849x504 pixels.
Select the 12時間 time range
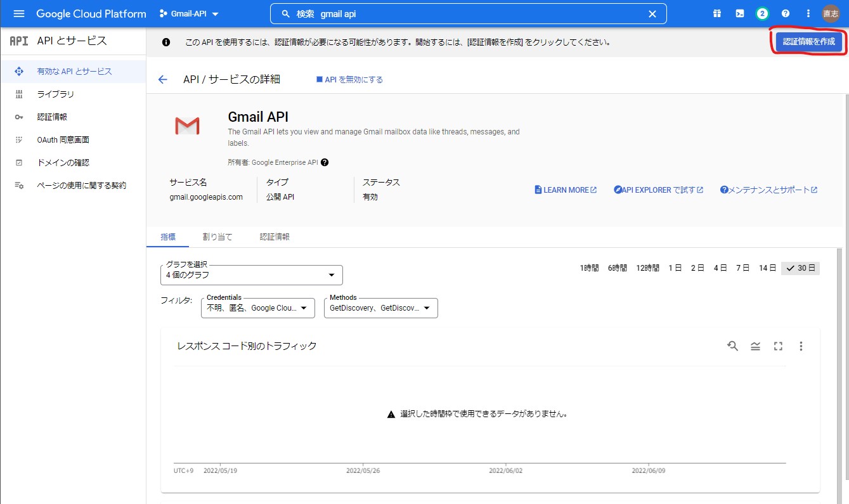tap(648, 268)
